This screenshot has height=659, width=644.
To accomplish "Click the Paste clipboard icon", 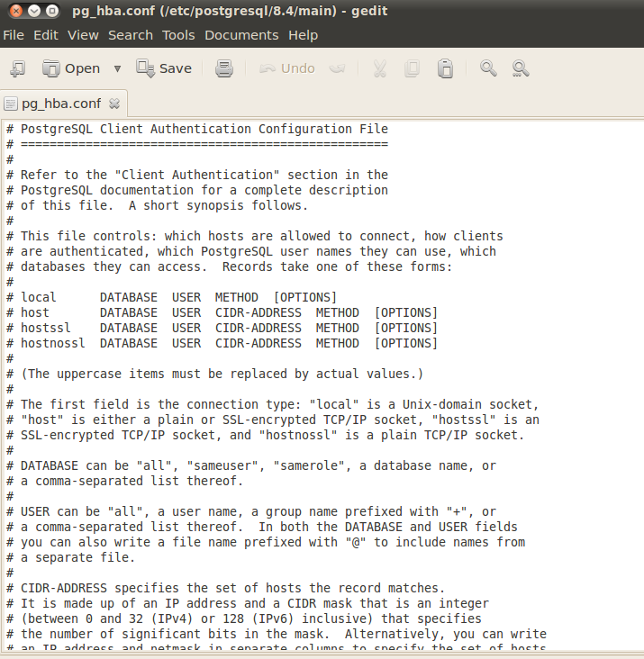I will (445, 68).
